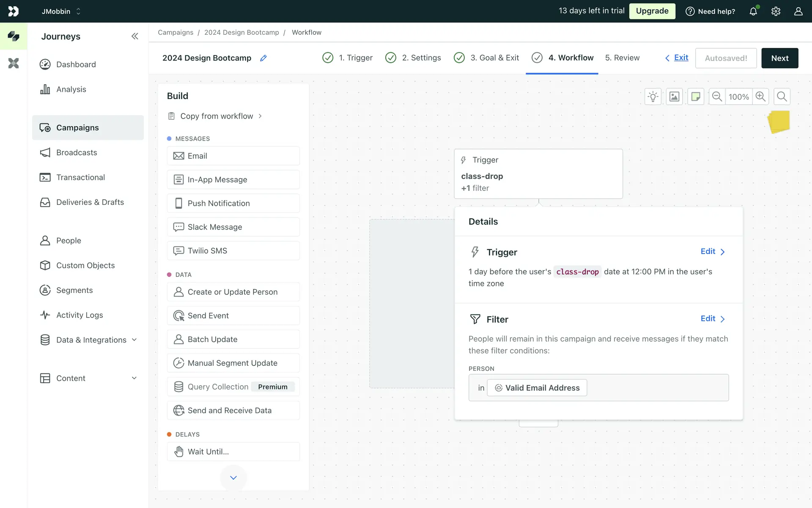This screenshot has height=508, width=812.
Task: Click the lightbulb tips icon in canvas toolbar
Action: pyautogui.click(x=653, y=97)
